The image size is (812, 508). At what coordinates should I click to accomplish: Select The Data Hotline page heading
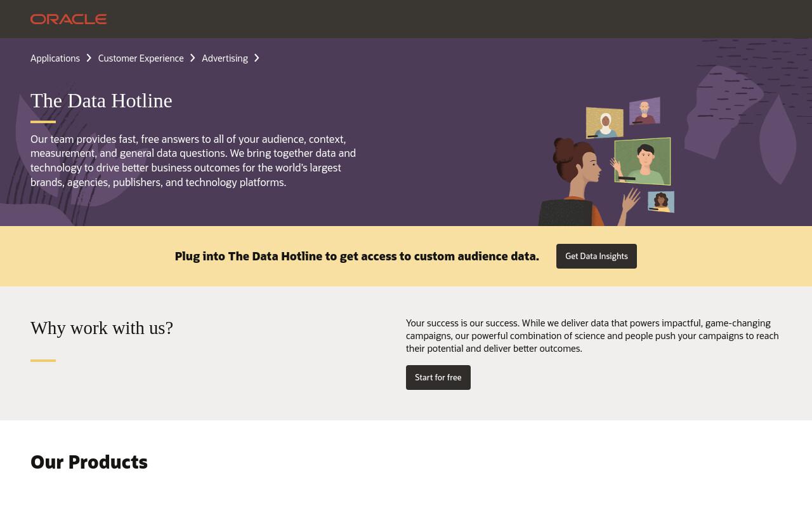101,100
